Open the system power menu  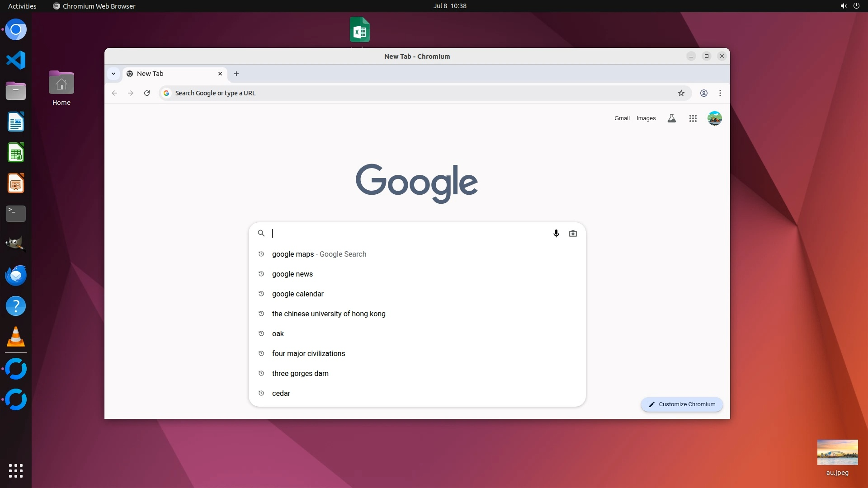856,6
